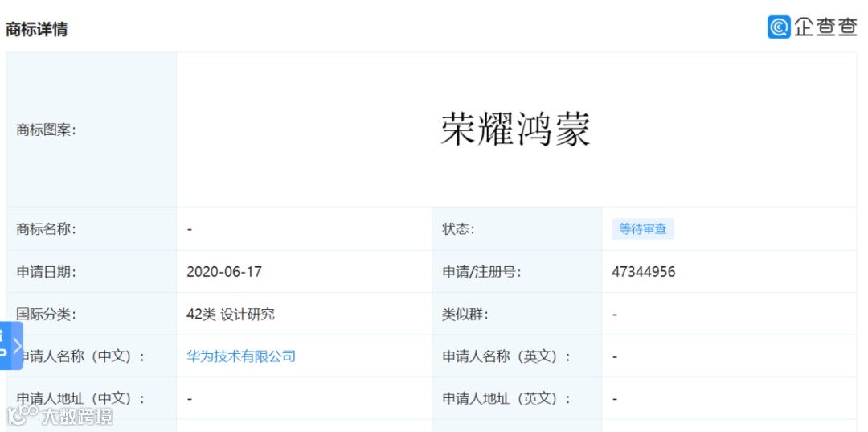Click the 国际分类 label
The height and width of the screenshot is (432, 868).
pos(47,315)
